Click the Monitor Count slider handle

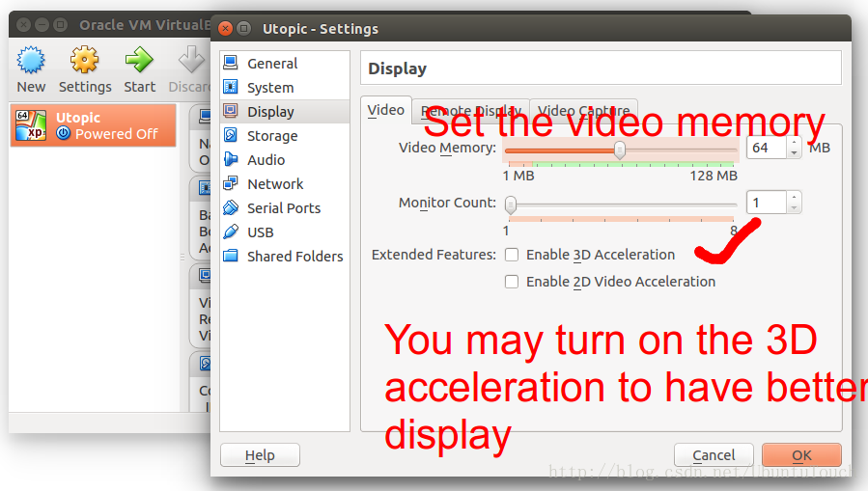coord(511,205)
